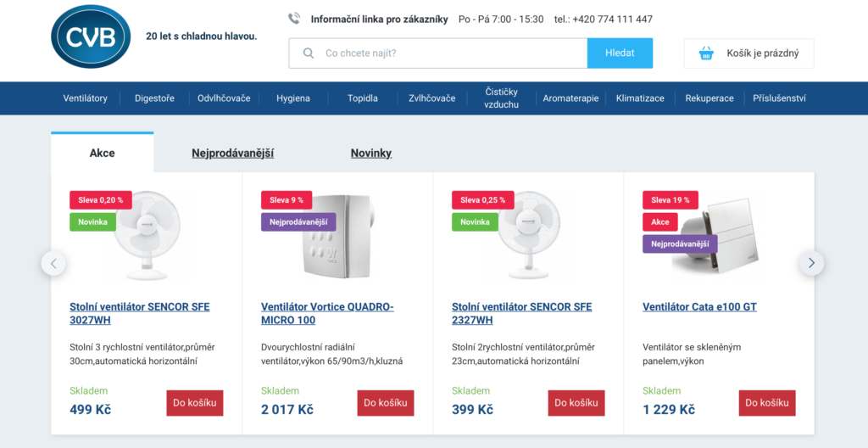This screenshot has height=448, width=868.
Task: Click the price '399 Kč'
Action: click(472, 410)
